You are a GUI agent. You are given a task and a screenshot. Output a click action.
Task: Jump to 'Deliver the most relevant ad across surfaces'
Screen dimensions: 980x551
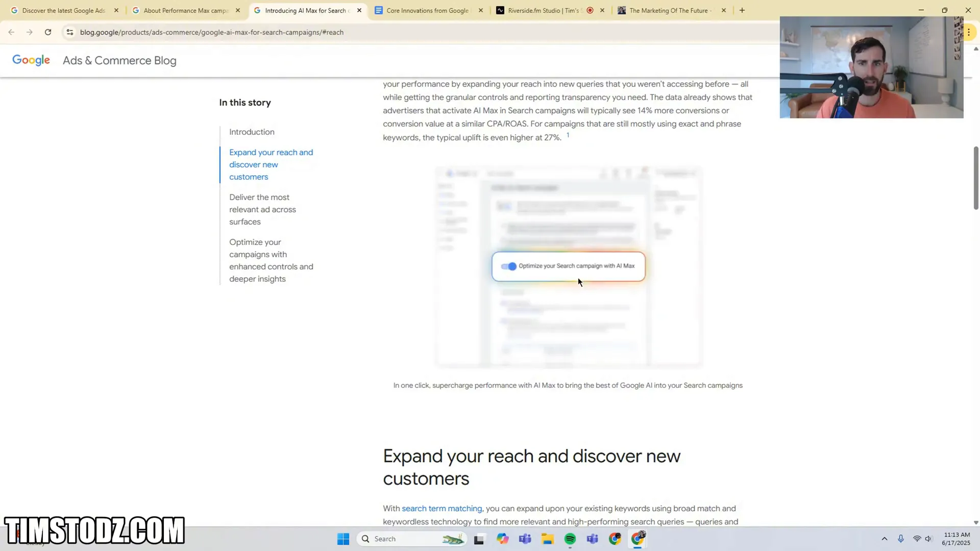262,209
